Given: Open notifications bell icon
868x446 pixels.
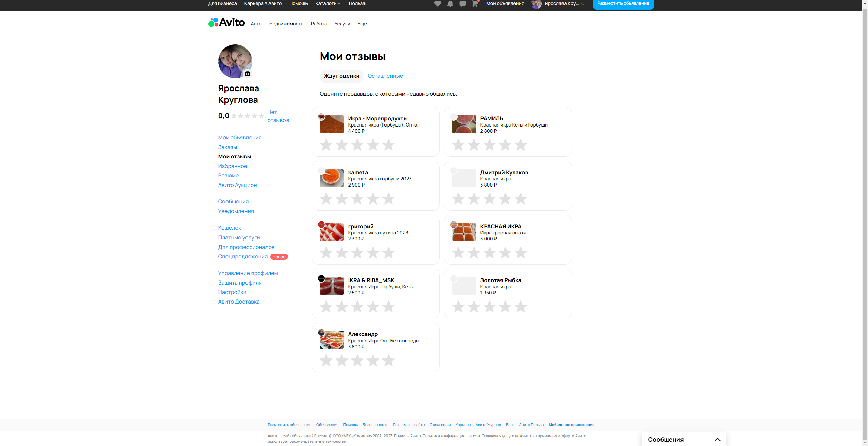Looking at the screenshot, I should [x=450, y=4].
